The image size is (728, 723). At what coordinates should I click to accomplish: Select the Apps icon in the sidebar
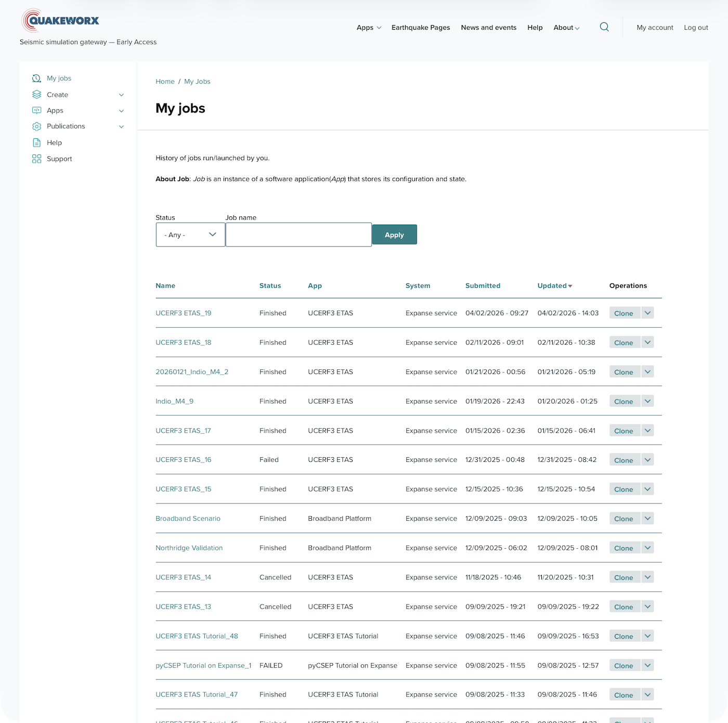[x=36, y=110]
